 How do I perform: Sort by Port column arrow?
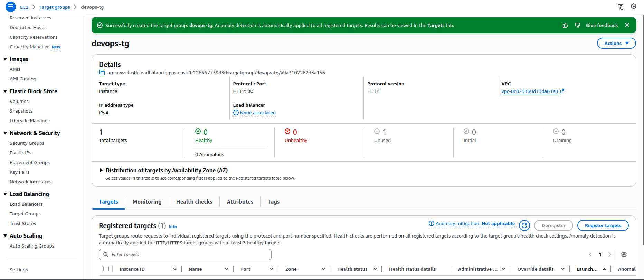click(272, 269)
